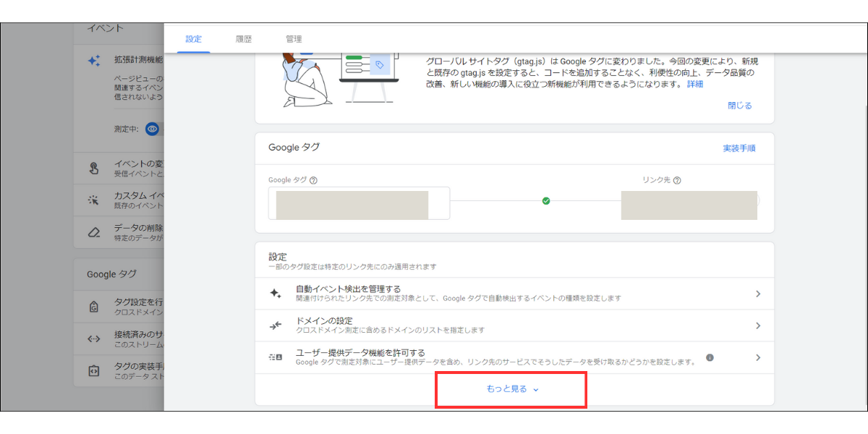Open ドメインの設定 via its chevron
868x434 pixels.
(758, 325)
